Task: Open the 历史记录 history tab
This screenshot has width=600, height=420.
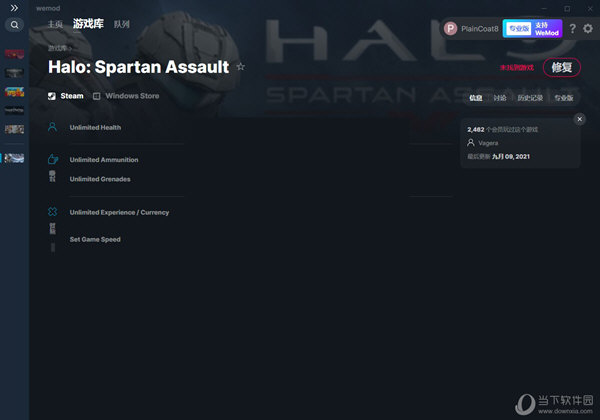Action: 530,98
